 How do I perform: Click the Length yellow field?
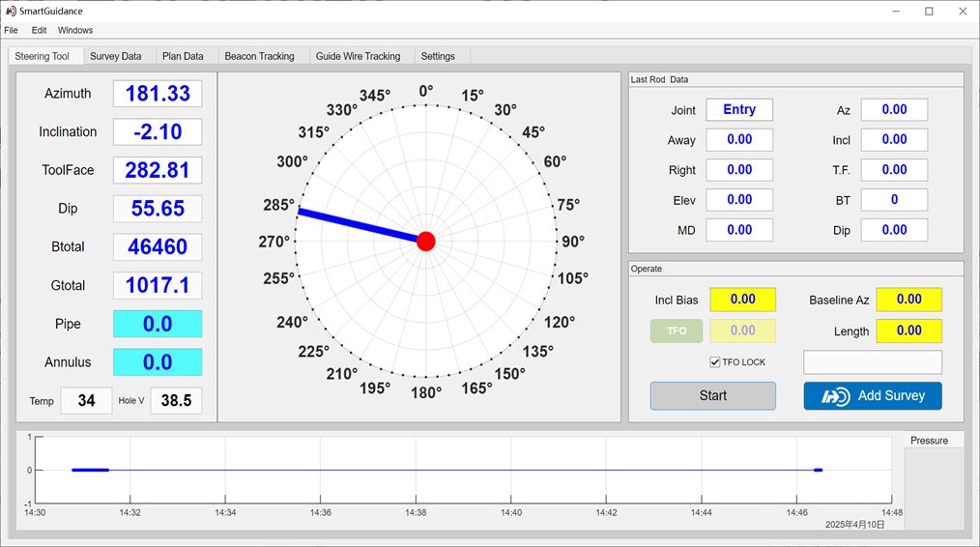pos(908,331)
